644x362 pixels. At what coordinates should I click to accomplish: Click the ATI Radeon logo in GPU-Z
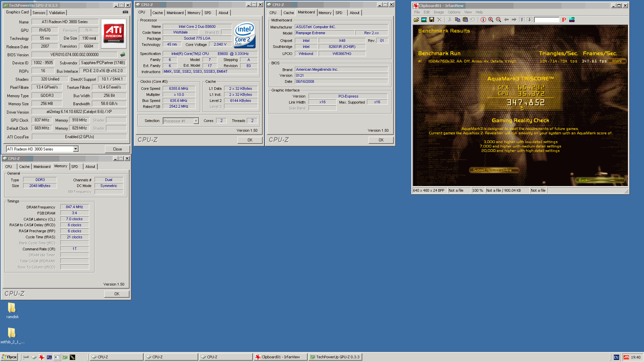pos(114,33)
